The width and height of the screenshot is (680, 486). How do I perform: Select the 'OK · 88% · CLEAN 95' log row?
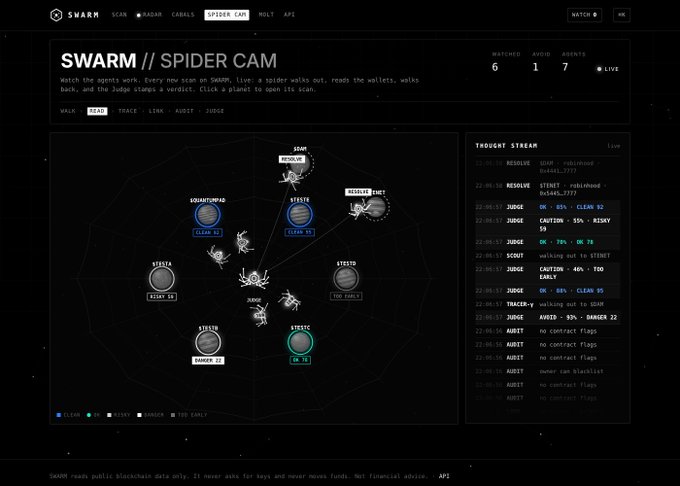(x=547, y=291)
